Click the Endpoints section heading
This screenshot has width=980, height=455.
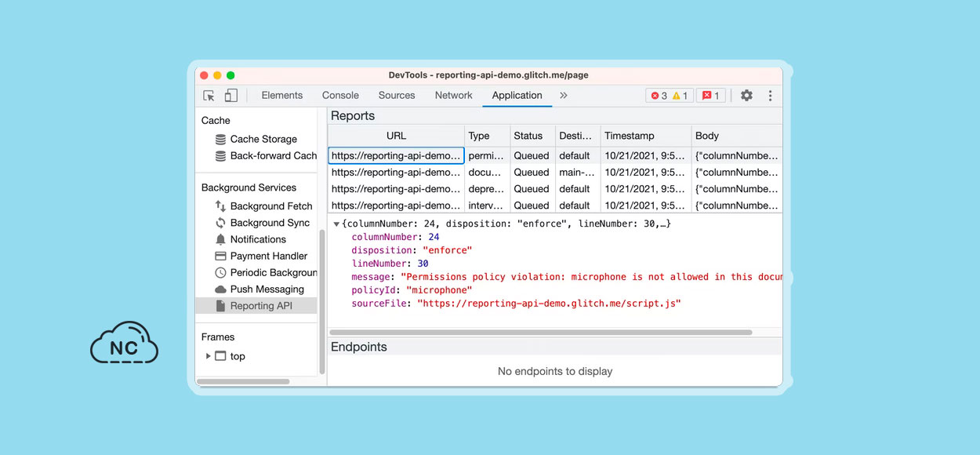coord(359,347)
